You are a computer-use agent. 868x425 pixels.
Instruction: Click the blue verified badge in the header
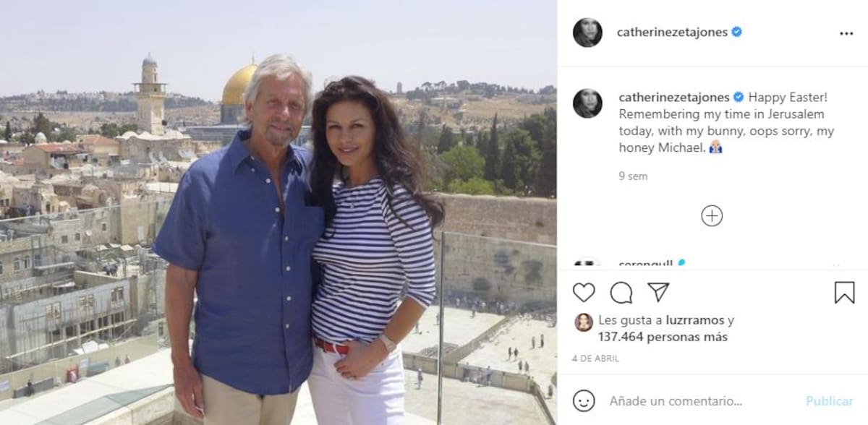tap(736, 32)
